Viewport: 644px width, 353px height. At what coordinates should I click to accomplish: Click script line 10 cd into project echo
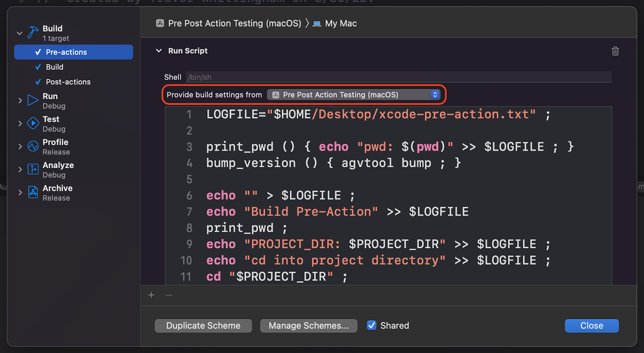tap(378, 260)
